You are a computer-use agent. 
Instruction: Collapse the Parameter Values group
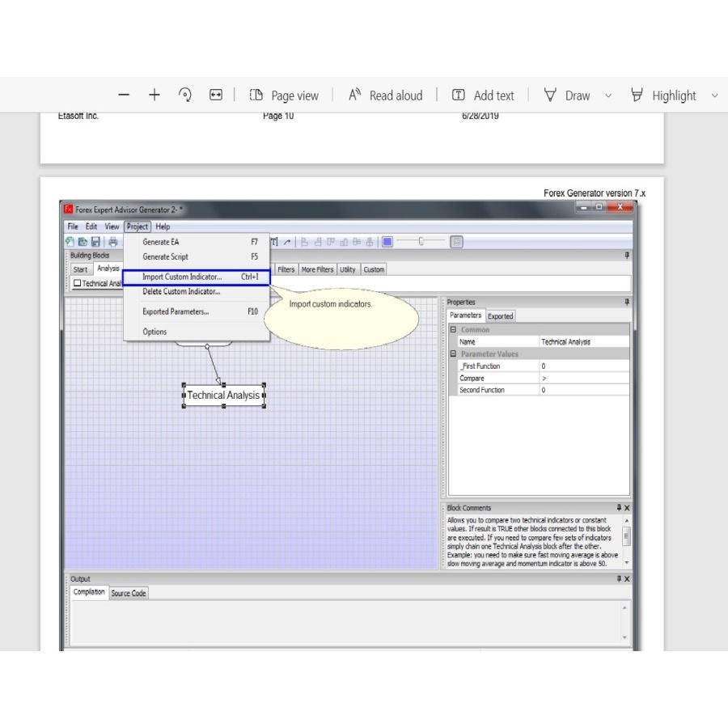pyautogui.click(x=454, y=353)
